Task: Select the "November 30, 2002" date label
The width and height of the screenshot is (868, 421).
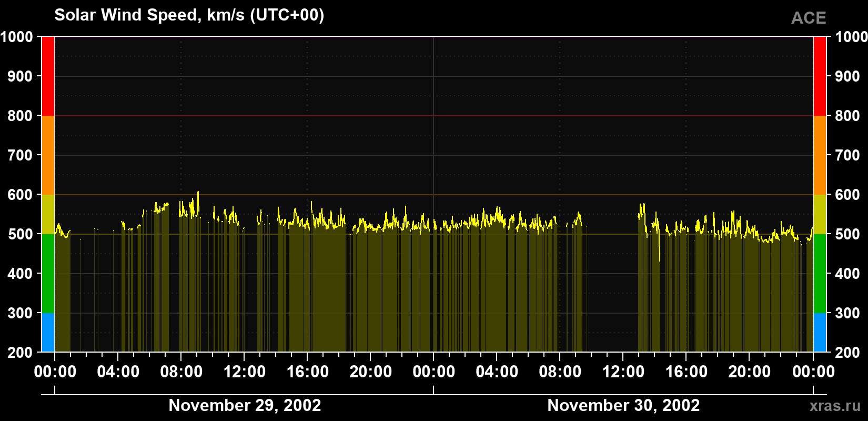Action: [x=623, y=405]
